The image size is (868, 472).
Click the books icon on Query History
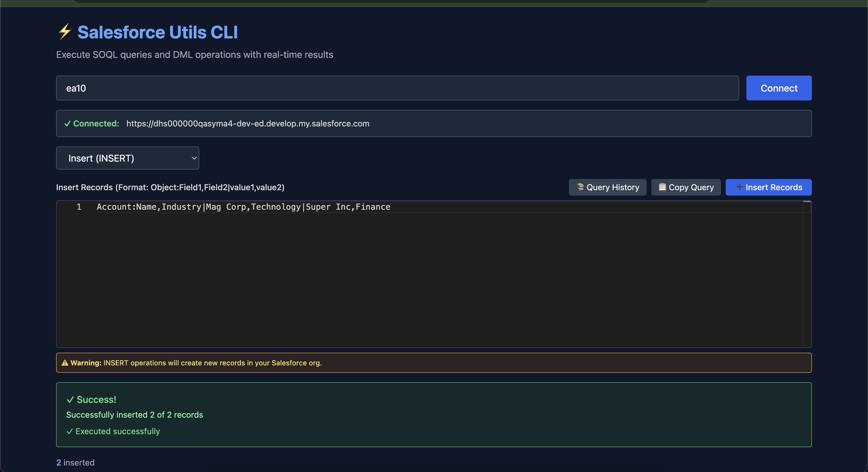pyautogui.click(x=580, y=187)
